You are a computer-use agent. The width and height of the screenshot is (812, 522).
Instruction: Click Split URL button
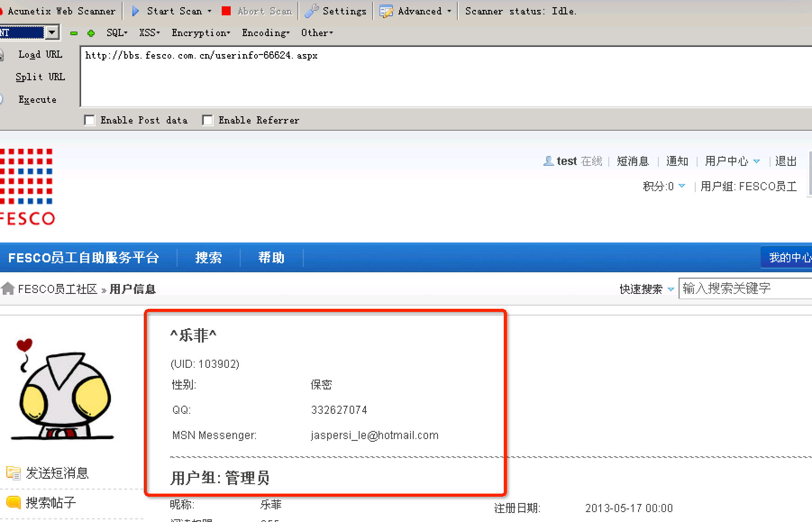pyautogui.click(x=40, y=77)
